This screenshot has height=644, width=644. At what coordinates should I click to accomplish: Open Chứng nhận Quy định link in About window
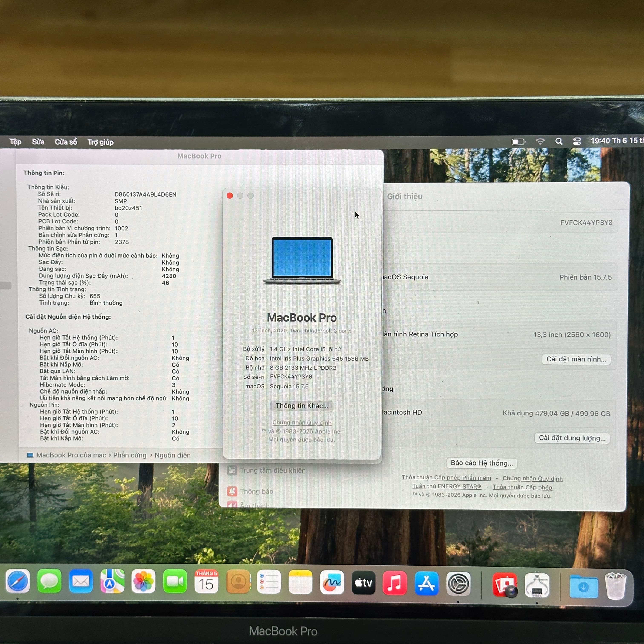click(302, 422)
